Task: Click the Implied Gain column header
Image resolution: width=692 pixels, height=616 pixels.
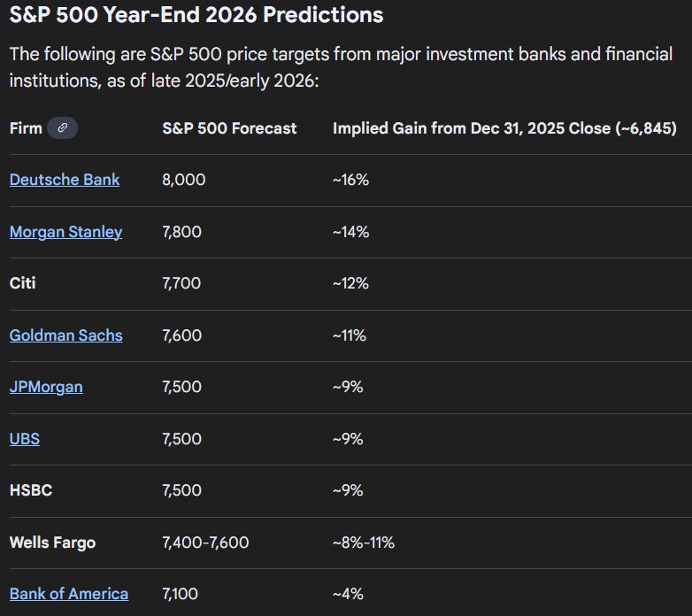Action: coord(504,128)
